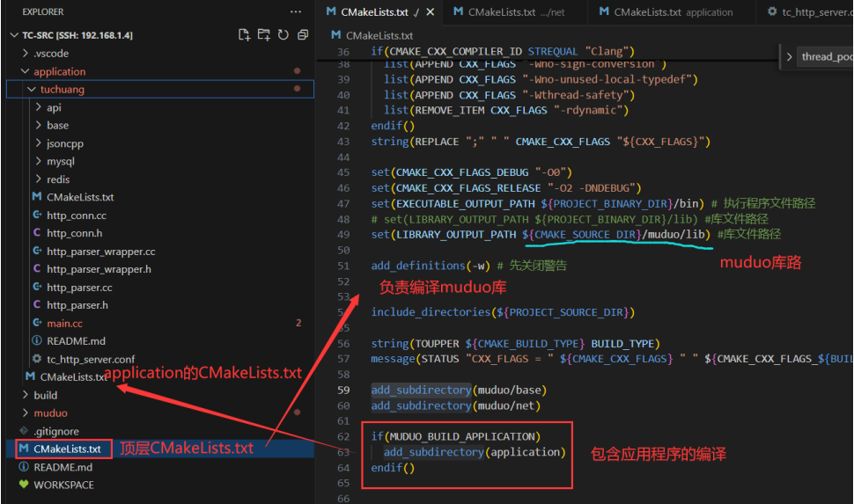Collapse the TC-SRC workspace root
The image size is (854, 504).
[x=14, y=35]
